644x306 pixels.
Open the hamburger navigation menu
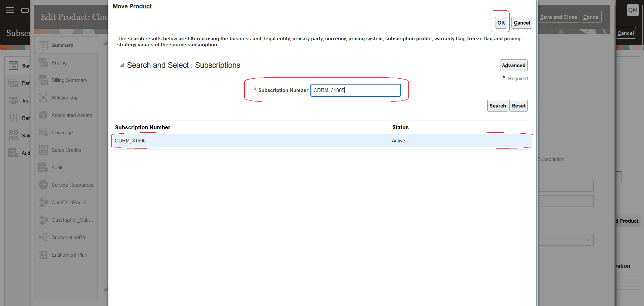click(10, 10)
